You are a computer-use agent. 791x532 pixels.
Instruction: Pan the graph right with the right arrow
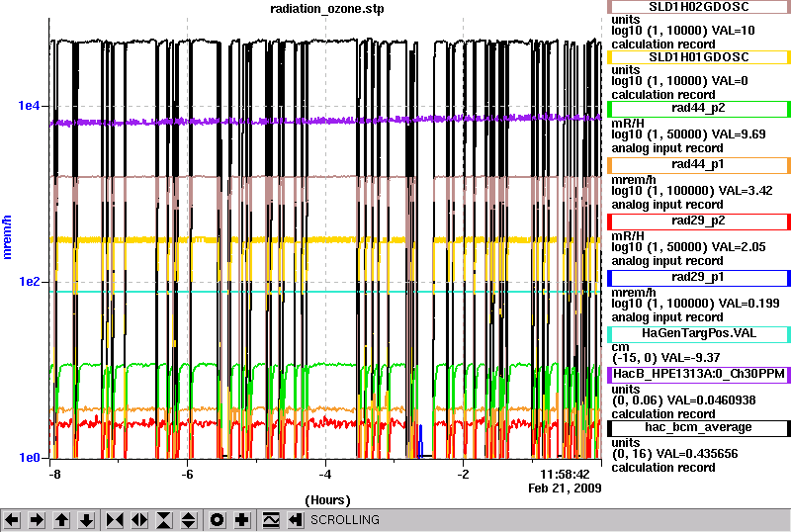click(x=37, y=520)
